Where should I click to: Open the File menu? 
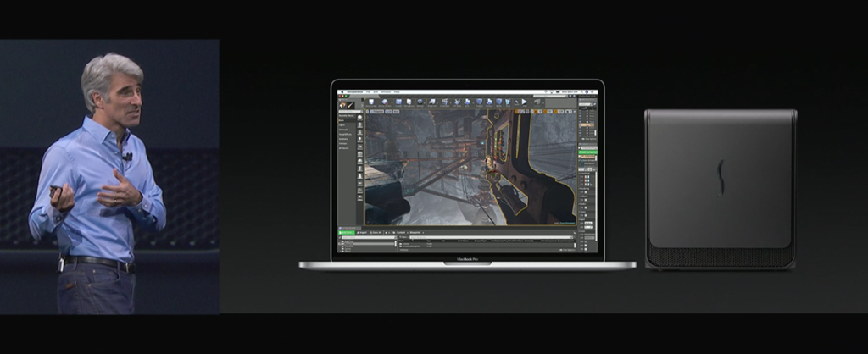click(x=368, y=91)
